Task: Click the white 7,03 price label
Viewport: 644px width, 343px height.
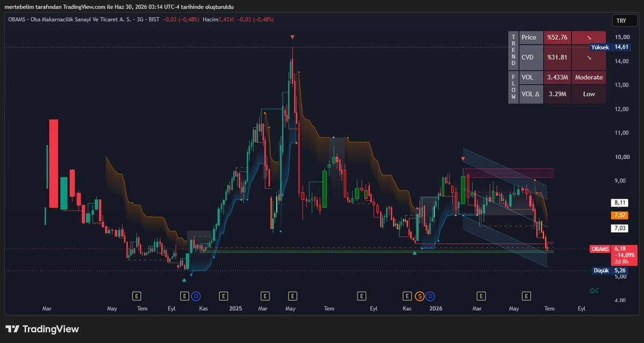Action: click(620, 228)
